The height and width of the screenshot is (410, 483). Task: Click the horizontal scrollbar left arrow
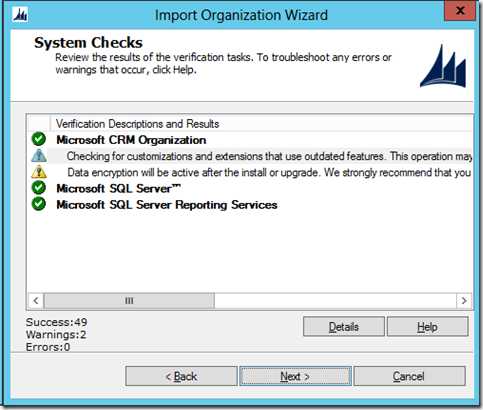click(36, 301)
